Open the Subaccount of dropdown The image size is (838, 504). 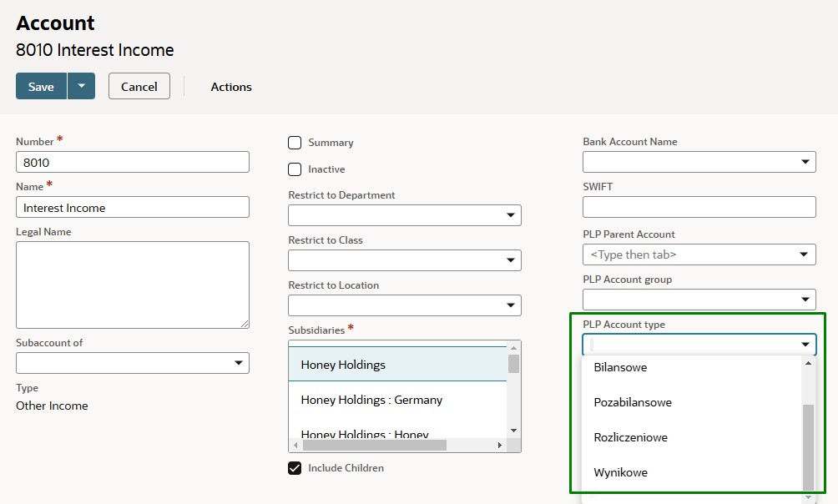pos(239,363)
